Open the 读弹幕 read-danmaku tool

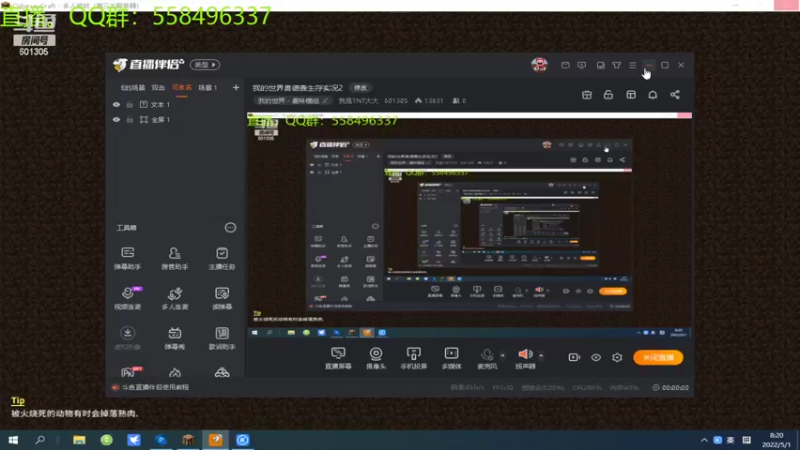pyautogui.click(x=222, y=298)
